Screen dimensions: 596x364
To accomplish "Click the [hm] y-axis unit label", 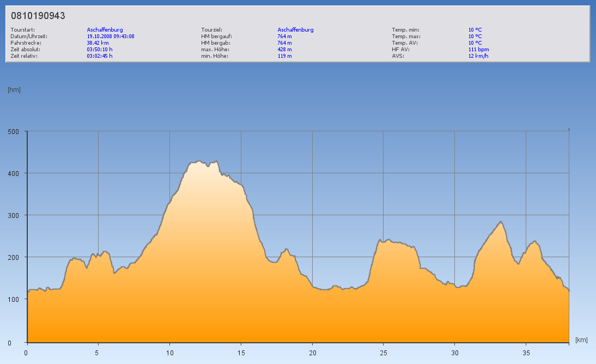I will [14, 90].
